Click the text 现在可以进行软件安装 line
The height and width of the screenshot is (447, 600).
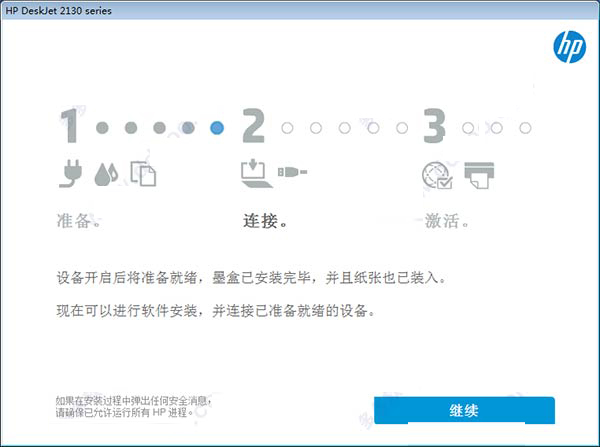tap(215, 310)
